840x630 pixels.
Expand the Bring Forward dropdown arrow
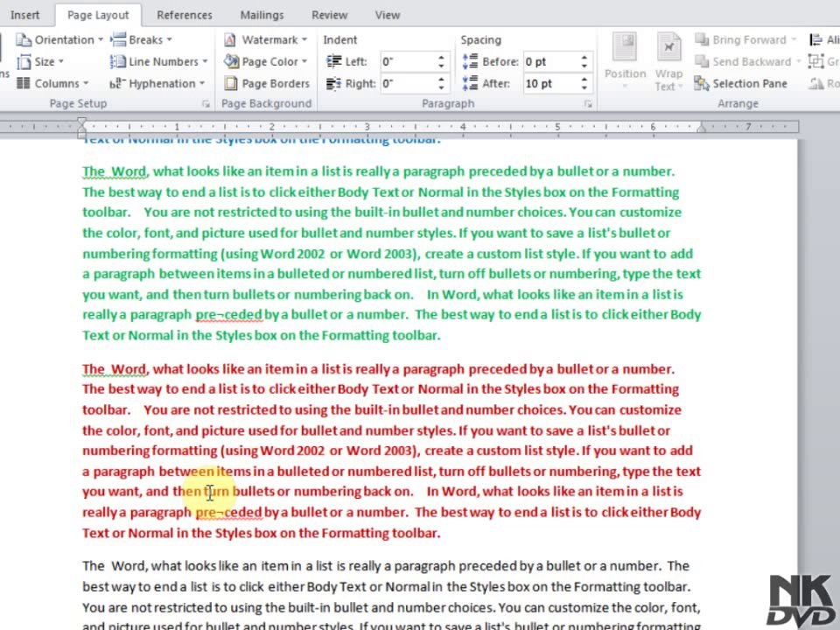[x=794, y=39]
